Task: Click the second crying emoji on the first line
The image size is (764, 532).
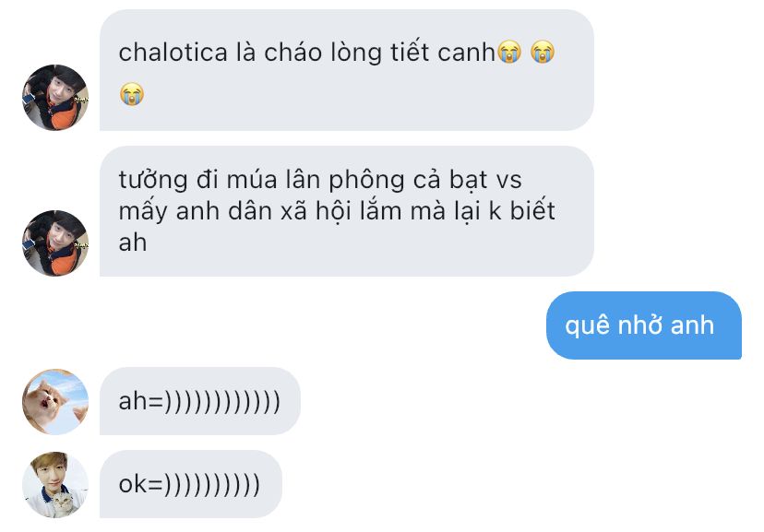Action: coord(543,52)
